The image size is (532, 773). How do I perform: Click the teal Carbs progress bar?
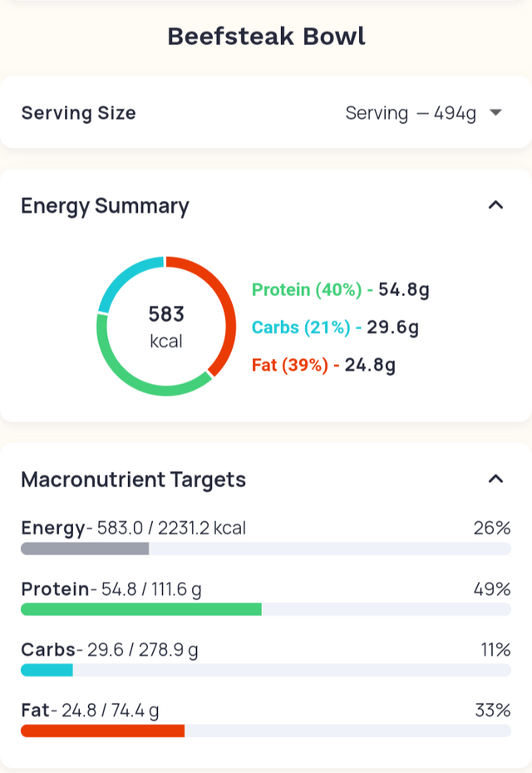47,670
